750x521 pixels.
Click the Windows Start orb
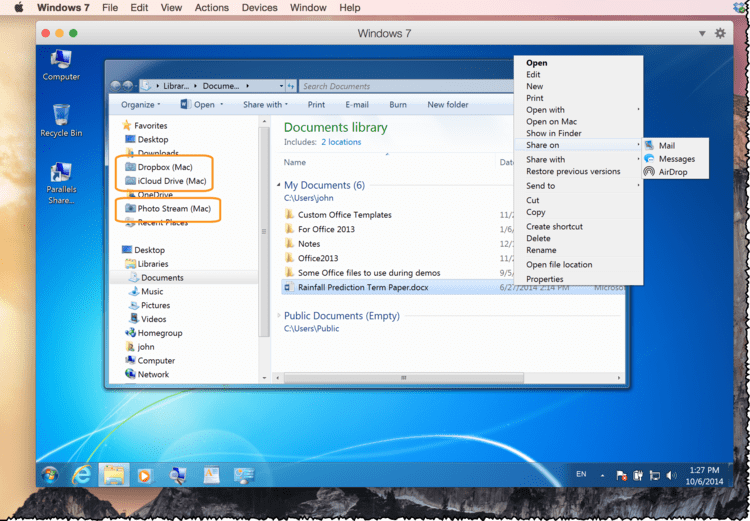tap(50, 475)
